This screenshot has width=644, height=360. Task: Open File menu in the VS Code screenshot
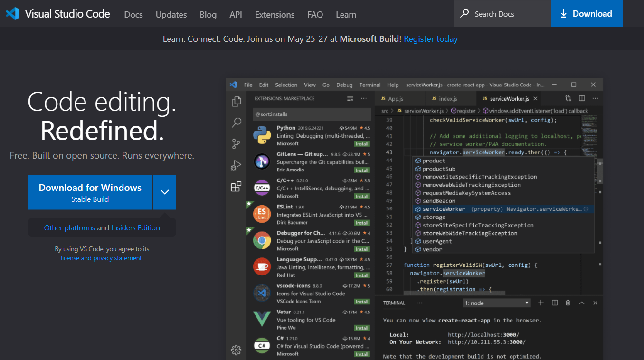248,85
